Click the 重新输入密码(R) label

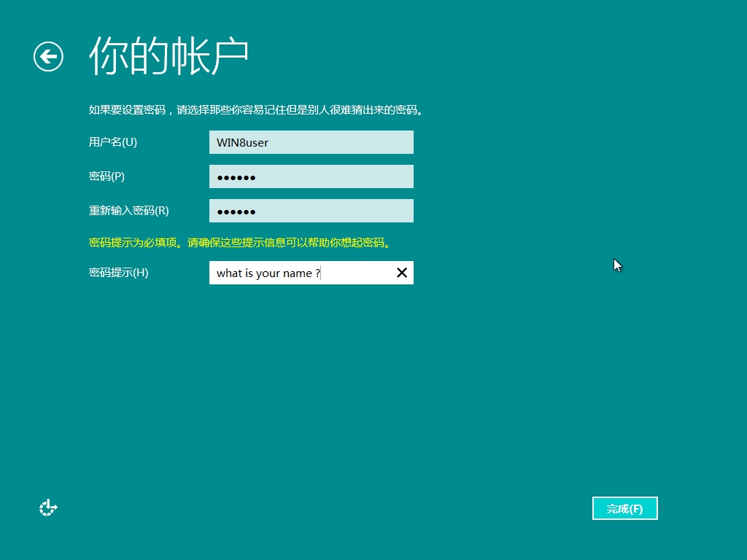(128, 211)
